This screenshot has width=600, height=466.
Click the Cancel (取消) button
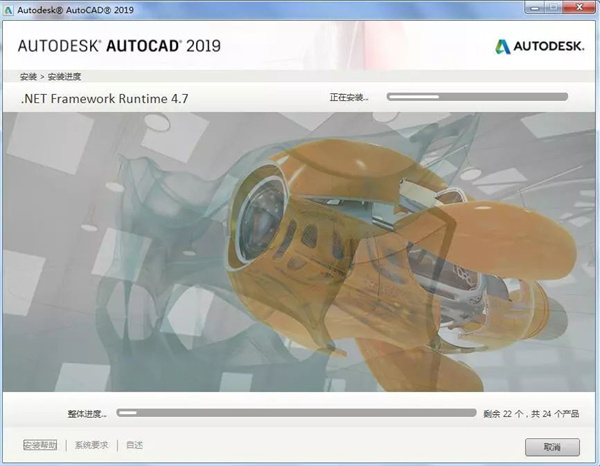(x=552, y=447)
